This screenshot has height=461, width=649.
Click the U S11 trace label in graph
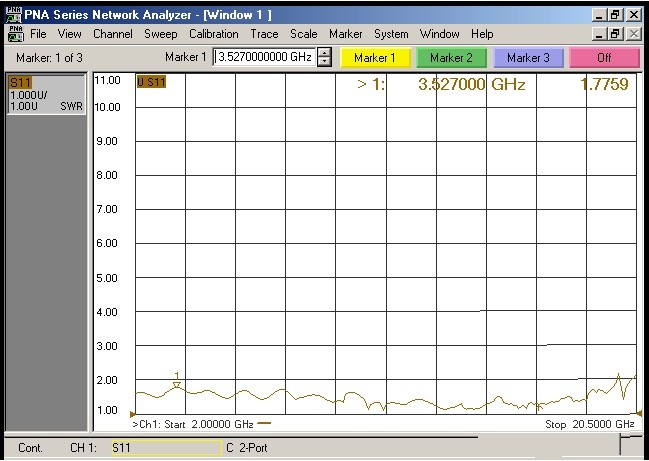(151, 82)
